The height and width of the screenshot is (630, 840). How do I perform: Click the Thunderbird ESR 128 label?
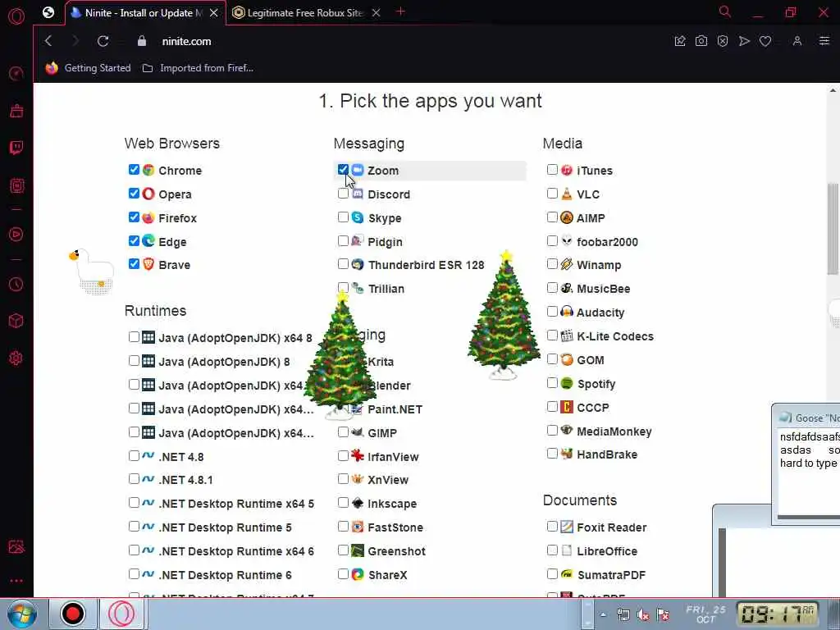tap(426, 265)
